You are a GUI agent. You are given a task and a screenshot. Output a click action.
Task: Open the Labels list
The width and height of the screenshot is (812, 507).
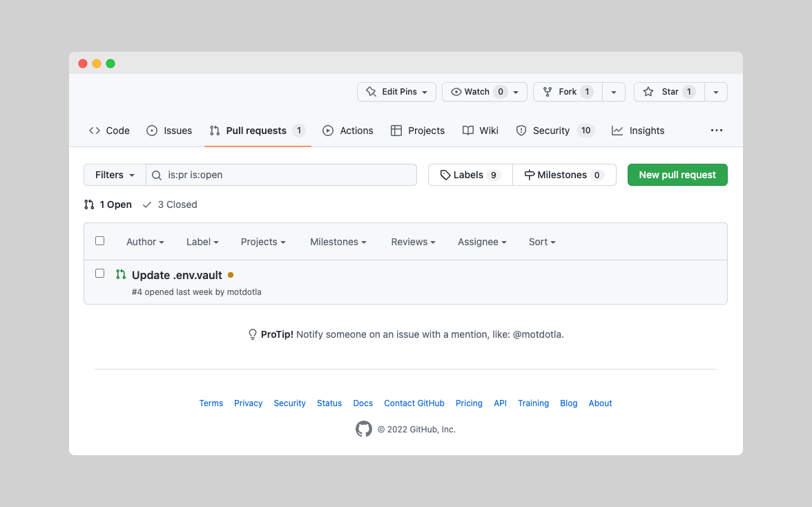coord(470,175)
